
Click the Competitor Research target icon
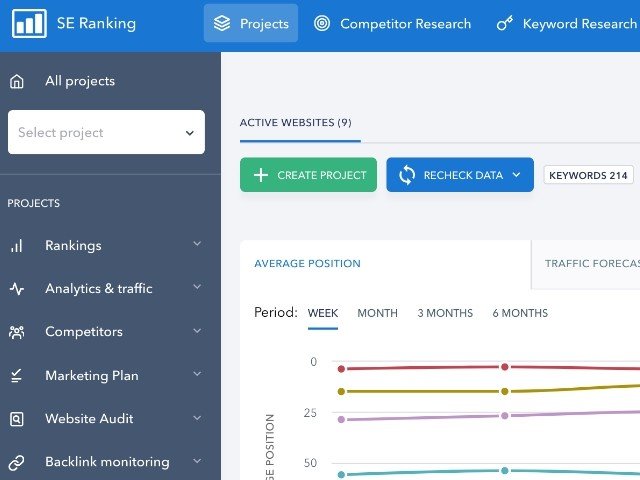tap(322, 23)
